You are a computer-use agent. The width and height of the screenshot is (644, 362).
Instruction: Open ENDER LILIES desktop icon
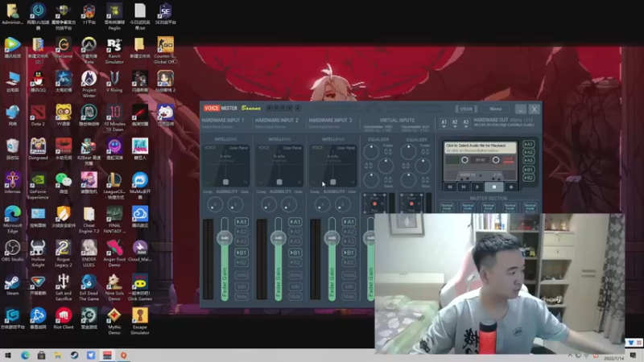[x=89, y=253]
